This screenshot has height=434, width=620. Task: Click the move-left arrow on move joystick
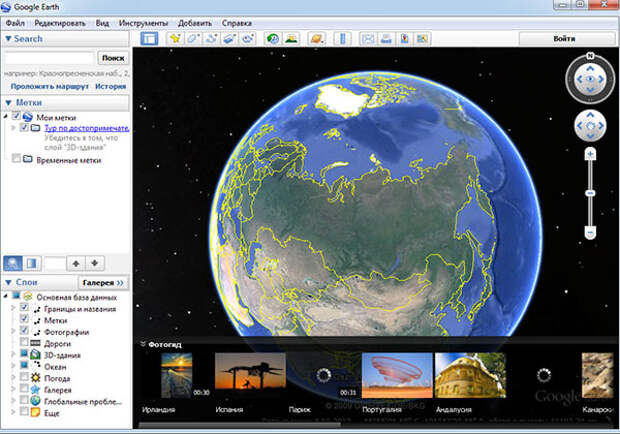click(579, 126)
